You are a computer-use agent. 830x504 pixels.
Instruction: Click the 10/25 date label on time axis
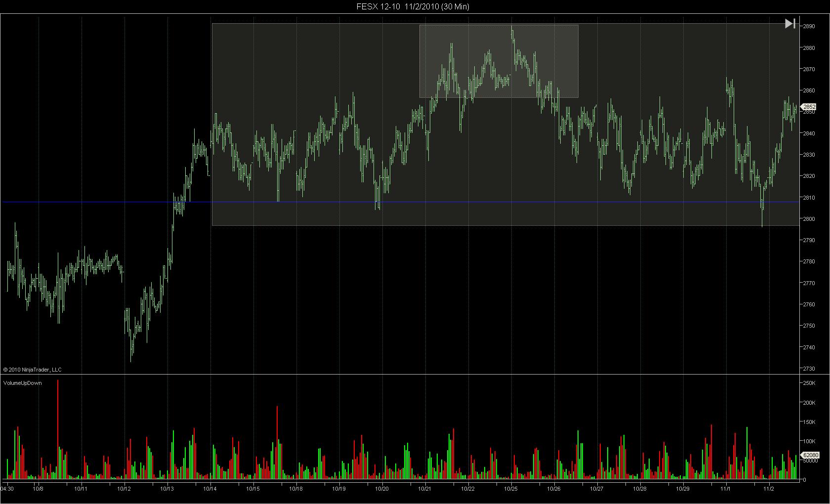pyautogui.click(x=511, y=489)
